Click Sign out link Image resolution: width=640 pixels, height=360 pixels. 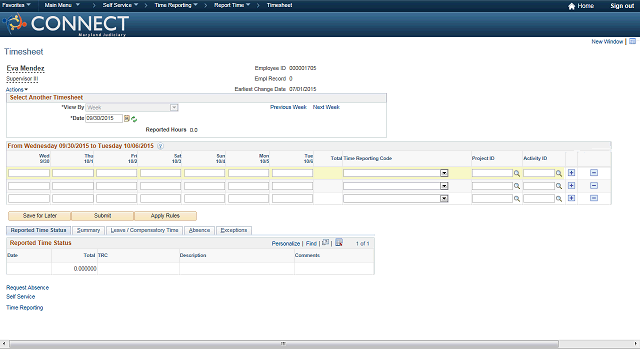[622, 6]
